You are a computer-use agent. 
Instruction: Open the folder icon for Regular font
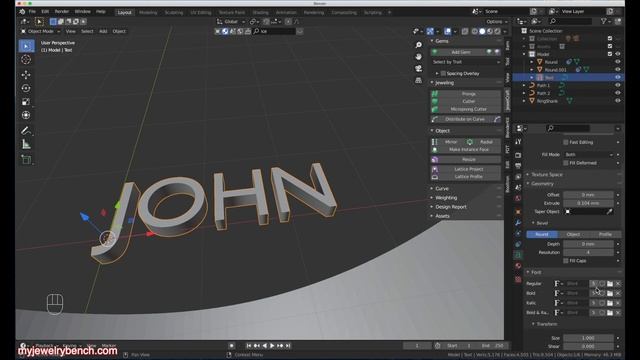coord(610,284)
